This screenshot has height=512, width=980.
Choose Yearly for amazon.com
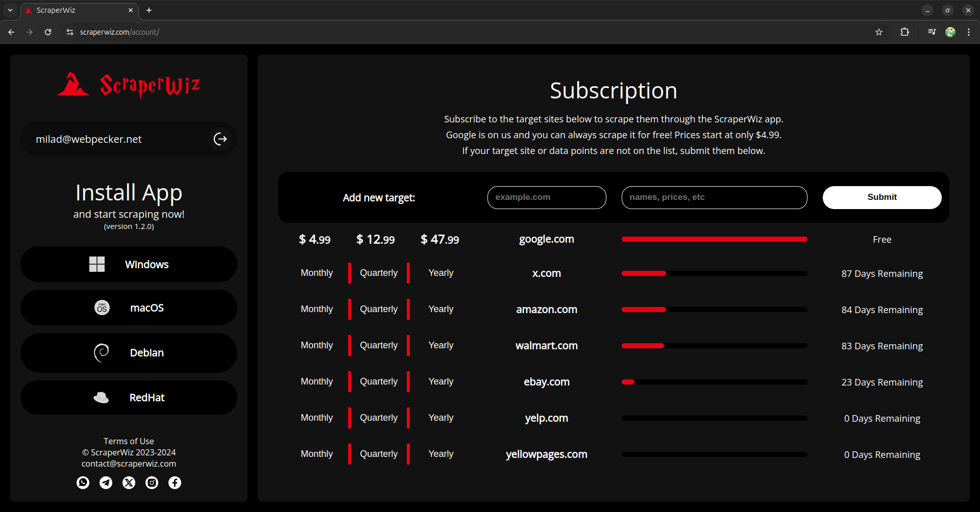441,309
